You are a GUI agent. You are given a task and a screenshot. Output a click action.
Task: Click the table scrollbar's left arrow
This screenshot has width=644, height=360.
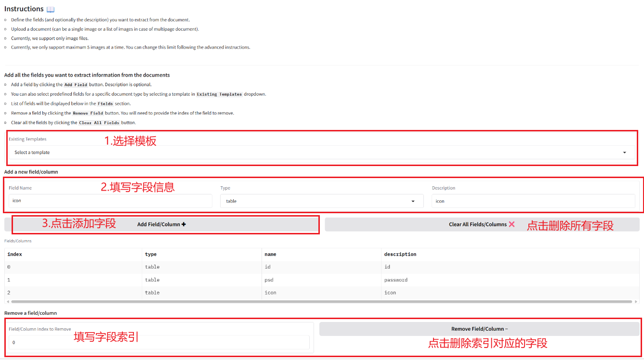click(7, 302)
